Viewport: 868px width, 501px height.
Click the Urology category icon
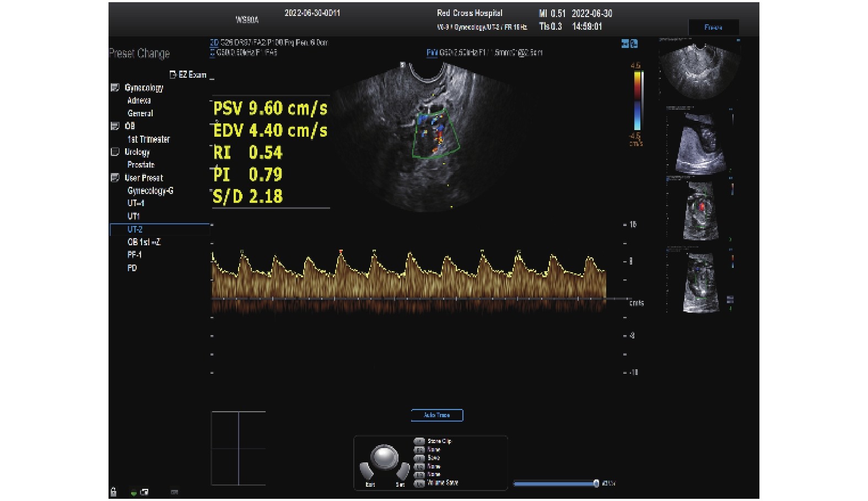pyautogui.click(x=115, y=152)
